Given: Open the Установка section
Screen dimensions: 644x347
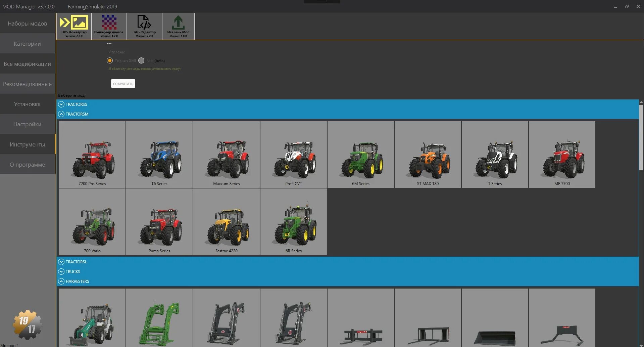Looking at the screenshot, I should [x=27, y=104].
